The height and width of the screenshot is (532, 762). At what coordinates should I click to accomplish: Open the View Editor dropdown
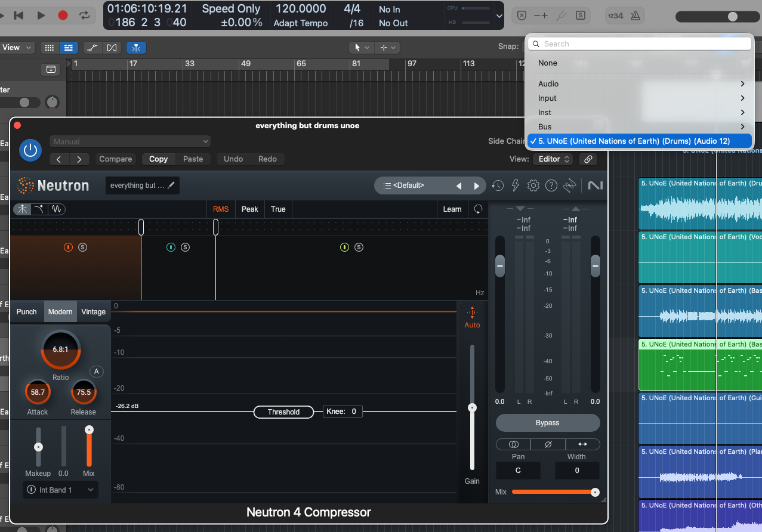click(556, 159)
